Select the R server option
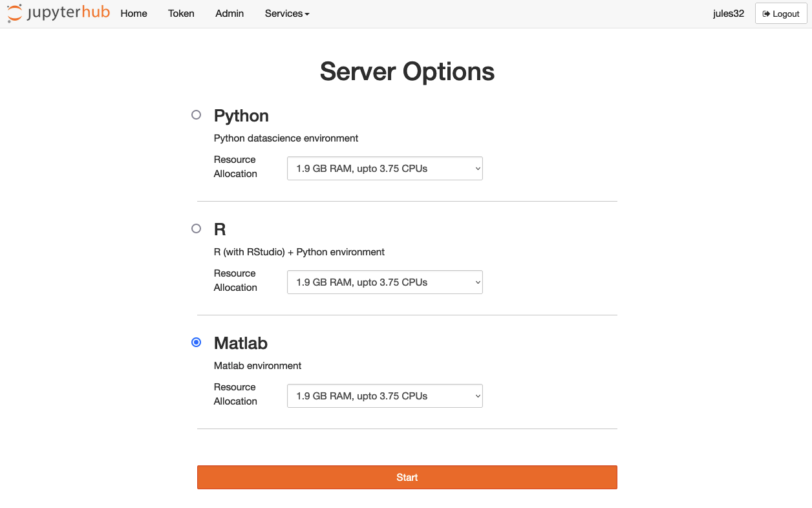Viewport: 812px width, 508px height. pos(196,228)
